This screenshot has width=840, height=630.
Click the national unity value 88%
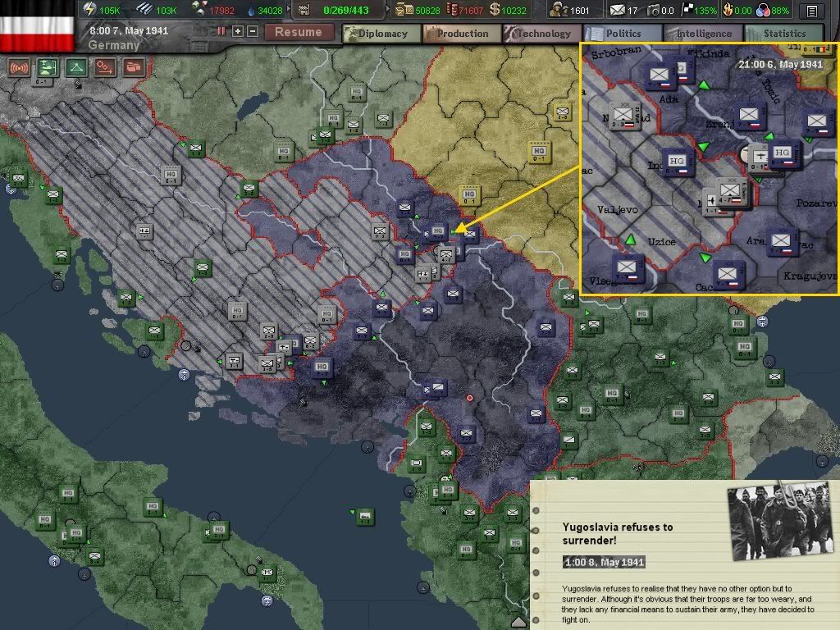coord(780,10)
